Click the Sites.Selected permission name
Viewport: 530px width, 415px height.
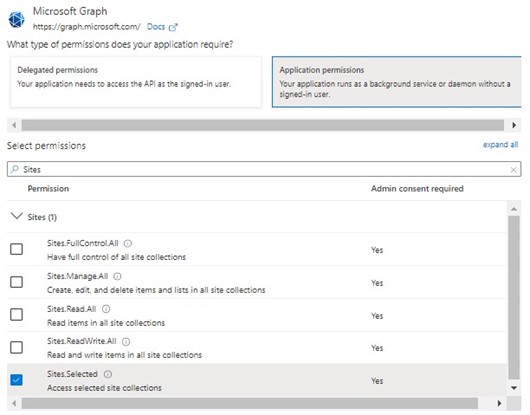pos(72,374)
